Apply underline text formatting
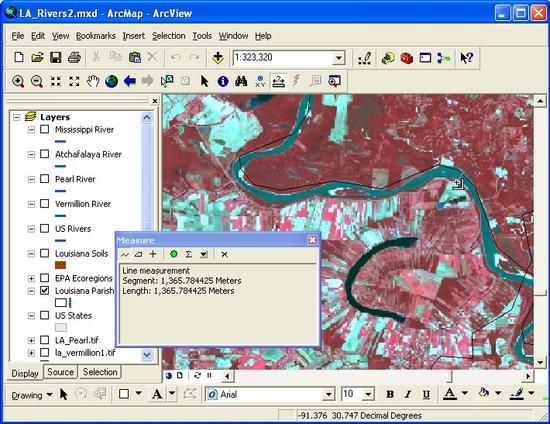Image resolution: width=550 pixels, height=424 pixels. click(x=426, y=395)
